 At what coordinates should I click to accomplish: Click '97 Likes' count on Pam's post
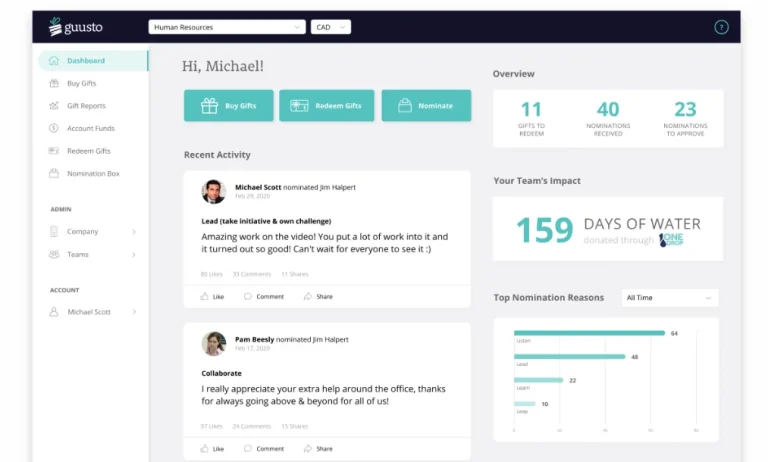tap(212, 426)
